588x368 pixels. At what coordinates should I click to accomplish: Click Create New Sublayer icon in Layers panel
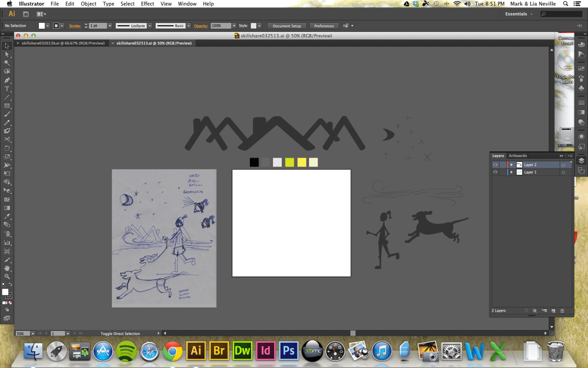[544, 310]
